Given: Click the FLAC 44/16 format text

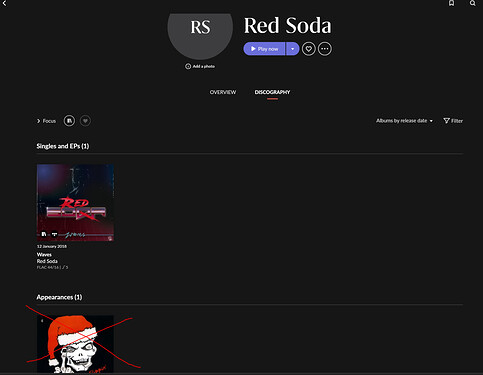Looking at the screenshot, I should click(48, 267).
